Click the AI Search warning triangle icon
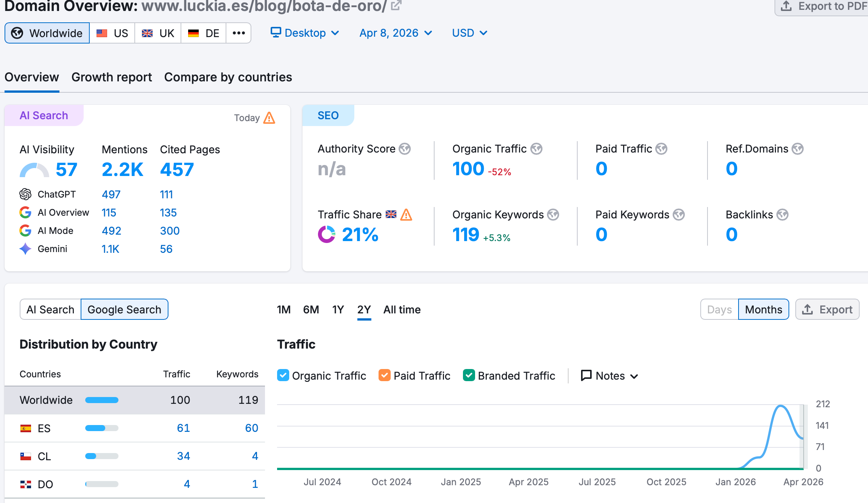Screen dimensions: 868x503 (269, 118)
